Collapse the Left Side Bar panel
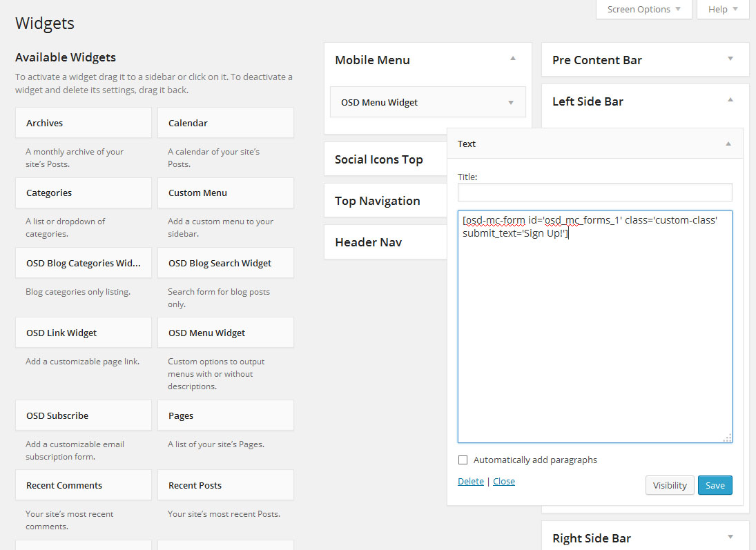The width and height of the screenshot is (756, 550). (730, 100)
